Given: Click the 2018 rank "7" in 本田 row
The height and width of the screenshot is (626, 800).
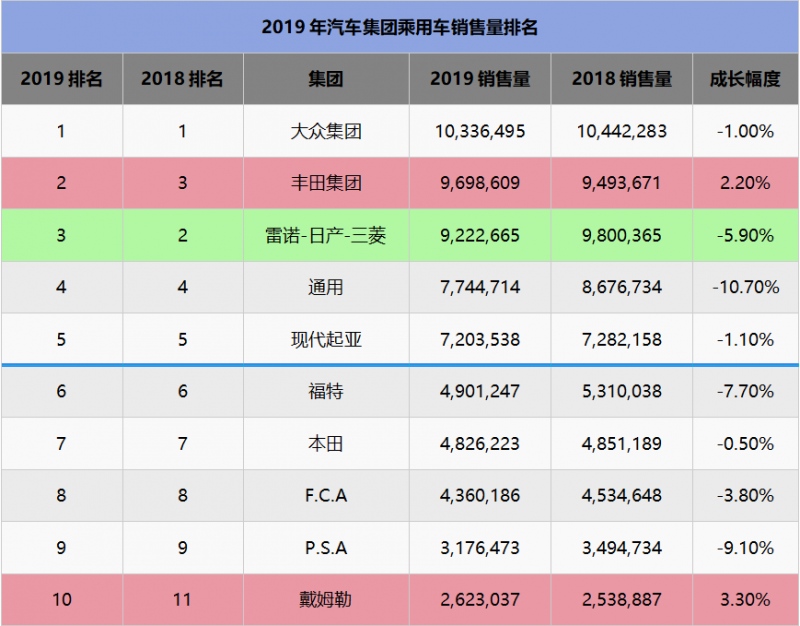Looking at the screenshot, I should [183, 444].
